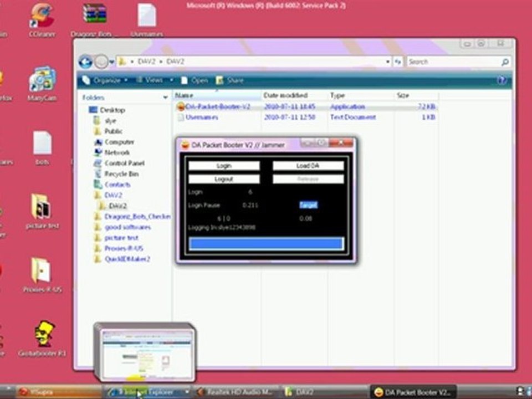Switch to DAV2 folder taskbar button
The image size is (532, 399).
click(x=325, y=392)
